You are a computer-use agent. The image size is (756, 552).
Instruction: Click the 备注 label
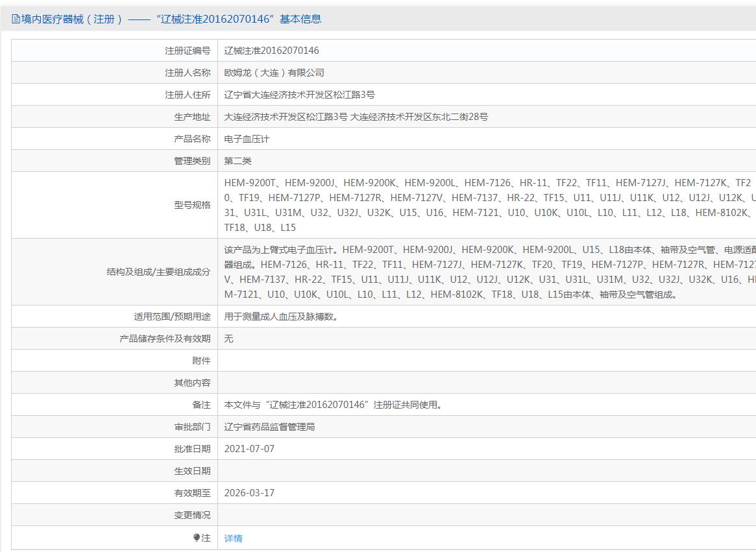pos(202,405)
